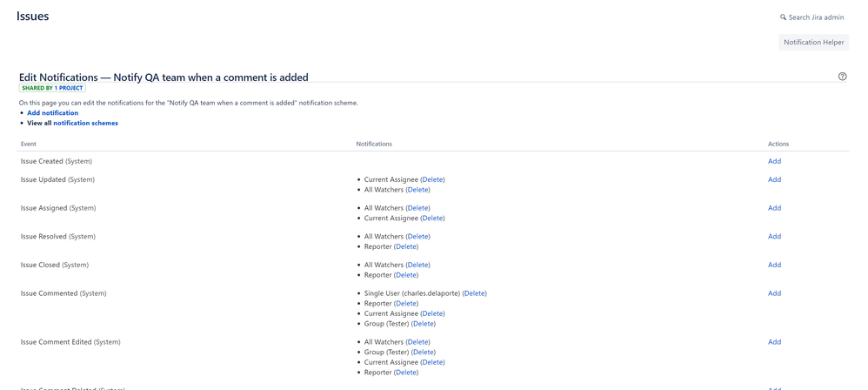This screenshot has height=390, width=868.
Task: Click the Issue Comment Edited (System) event text
Action: pos(70,342)
